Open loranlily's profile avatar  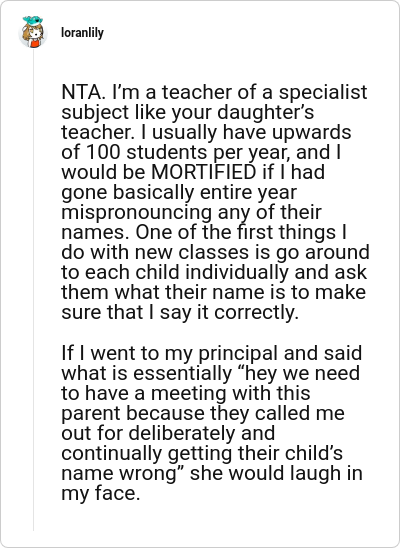click(33, 32)
